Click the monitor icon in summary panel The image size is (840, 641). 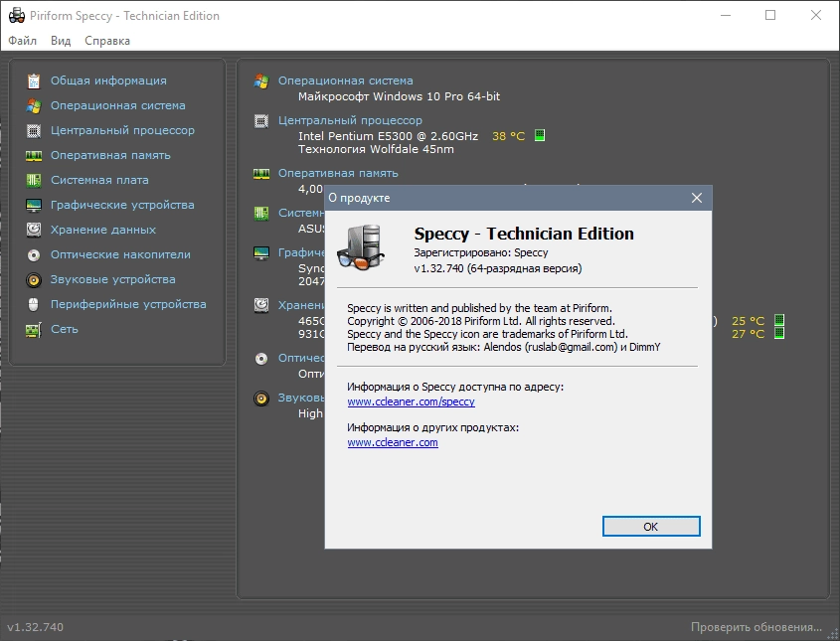[x=261, y=252]
